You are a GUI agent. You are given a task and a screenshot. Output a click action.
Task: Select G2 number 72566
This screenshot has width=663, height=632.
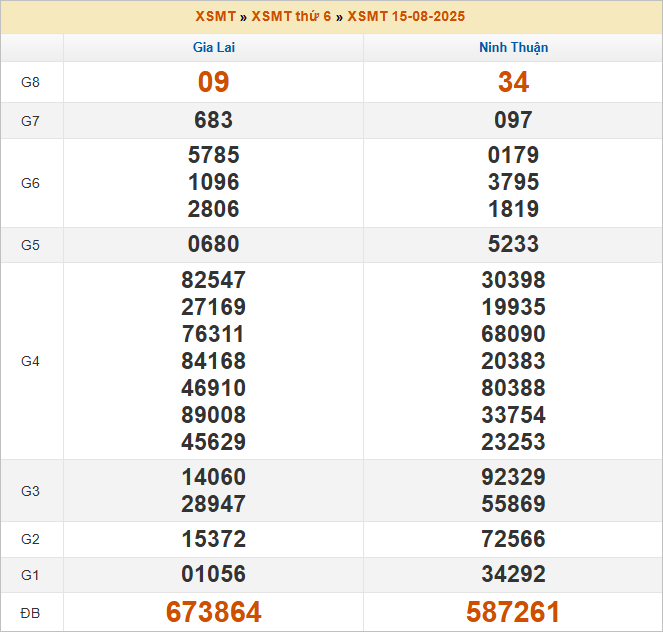point(513,539)
